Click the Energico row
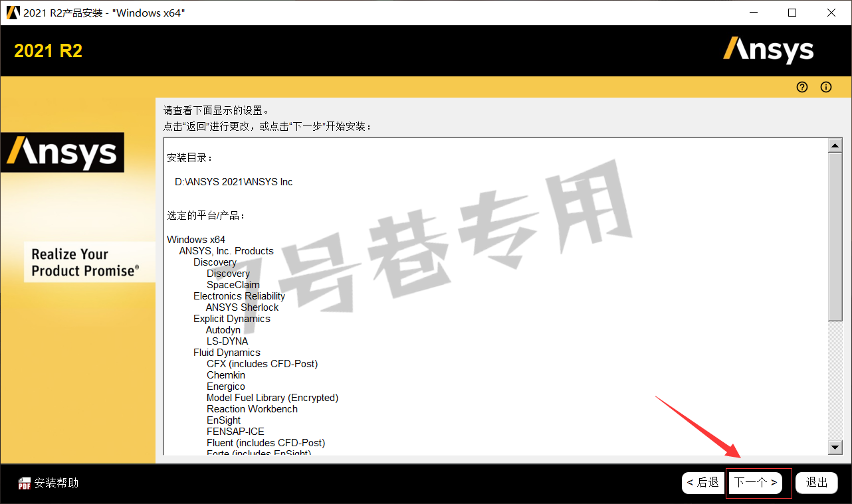The height and width of the screenshot is (504, 852). pyautogui.click(x=226, y=386)
